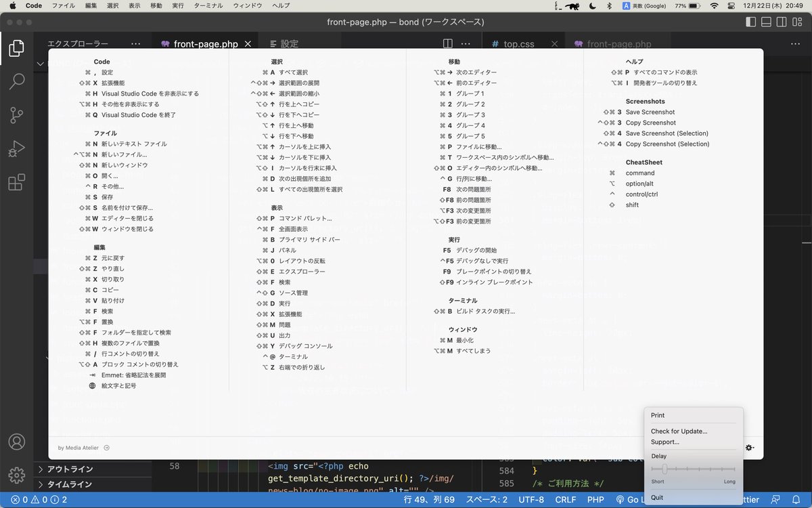Open the Source Control sidebar icon
Viewport: 812px width, 508px height.
(x=17, y=115)
